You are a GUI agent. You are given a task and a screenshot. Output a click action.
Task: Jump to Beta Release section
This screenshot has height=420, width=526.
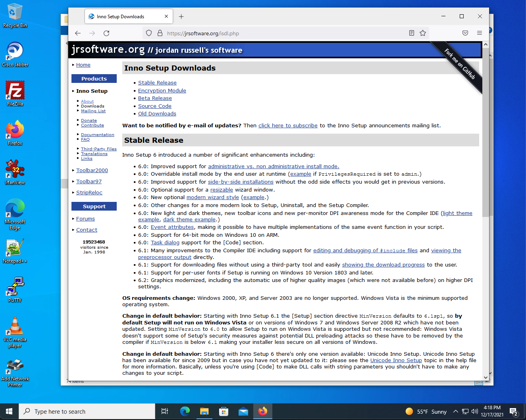155,98
